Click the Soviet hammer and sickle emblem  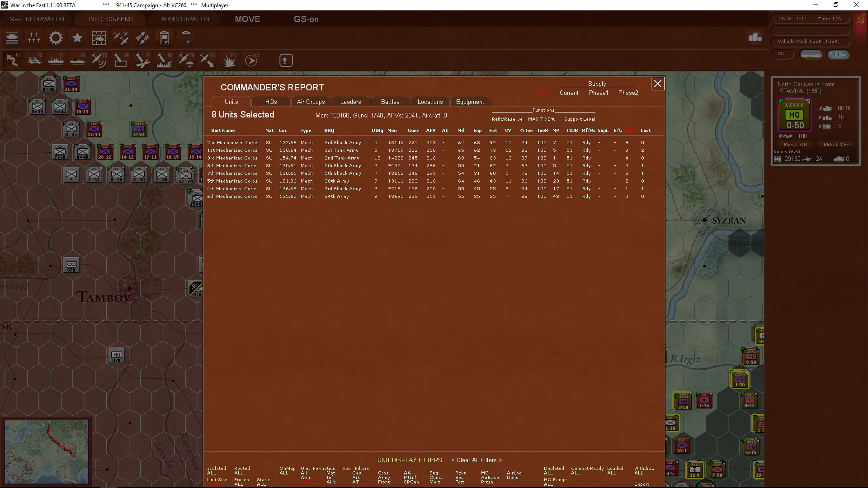click(x=860, y=19)
